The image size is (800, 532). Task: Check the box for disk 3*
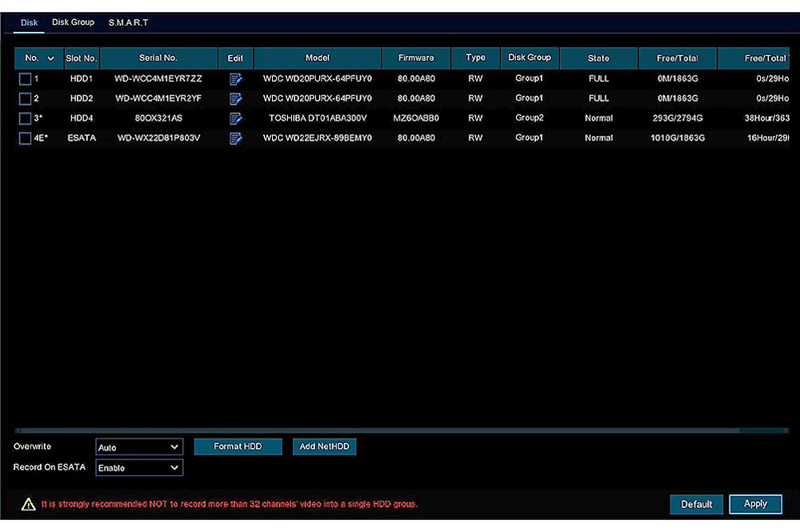[x=25, y=118]
